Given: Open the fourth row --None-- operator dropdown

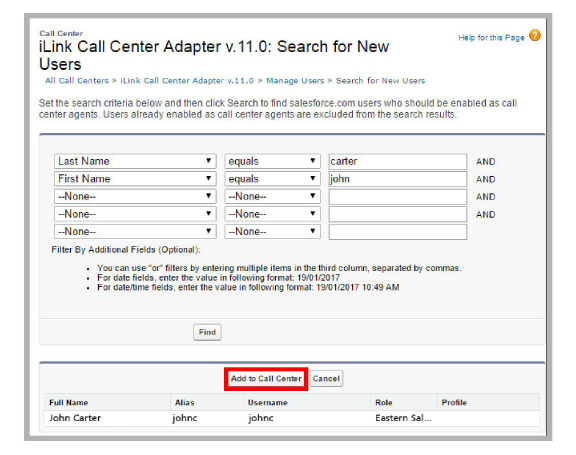Looking at the screenshot, I should (272, 214).
